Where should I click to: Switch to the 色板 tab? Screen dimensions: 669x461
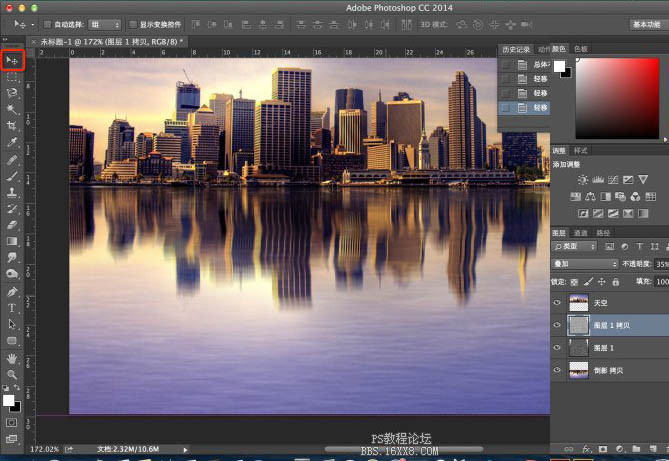[581, 49]
